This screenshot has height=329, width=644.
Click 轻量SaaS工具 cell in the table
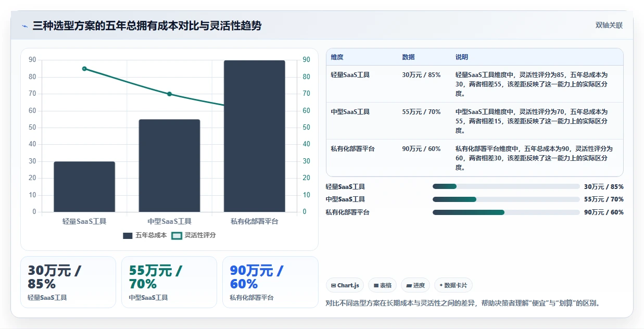(350, 75)
